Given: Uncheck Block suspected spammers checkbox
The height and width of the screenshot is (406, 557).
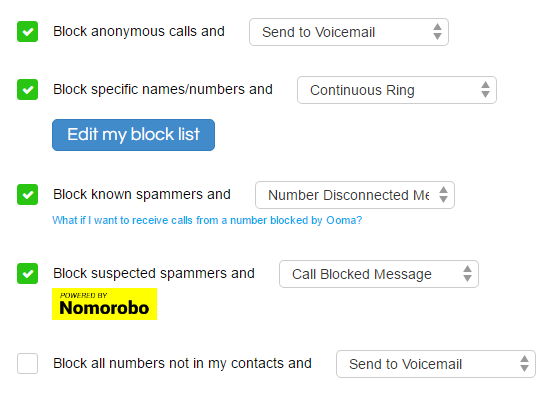Looking at the screenshot, I should click(27, 274).
